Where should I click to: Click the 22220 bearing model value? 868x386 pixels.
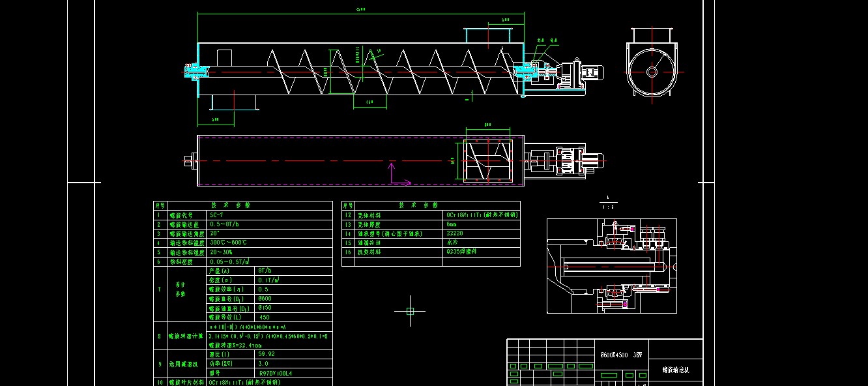(456, 233)
